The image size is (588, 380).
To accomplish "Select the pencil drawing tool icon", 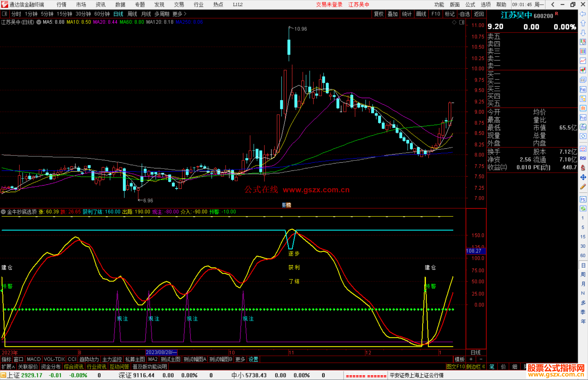I will (x=583, y=187).
